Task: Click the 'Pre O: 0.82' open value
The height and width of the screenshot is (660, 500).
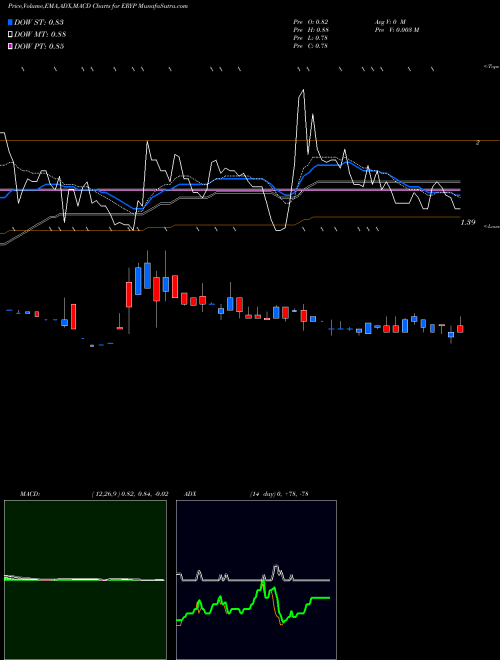Action: (311, 21)
